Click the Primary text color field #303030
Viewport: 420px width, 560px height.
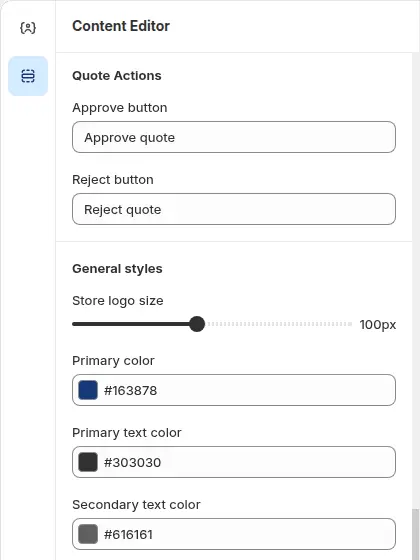coord(234,462)
